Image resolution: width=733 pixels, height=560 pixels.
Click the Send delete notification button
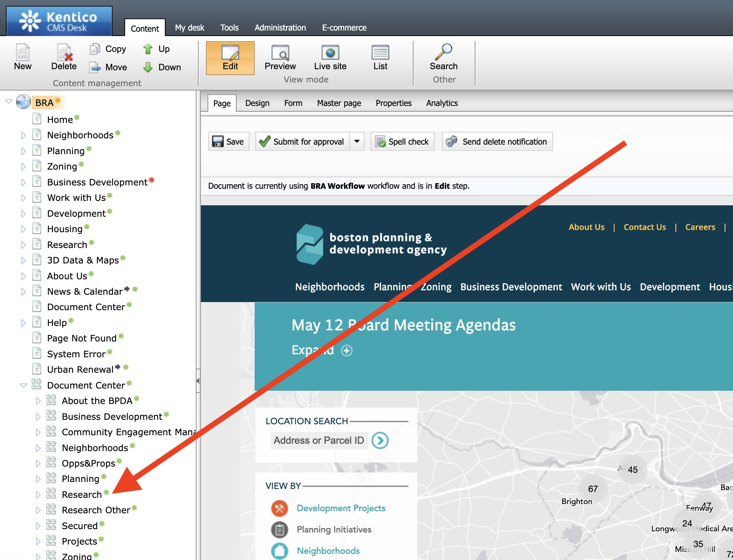click(x=497, y=142)
